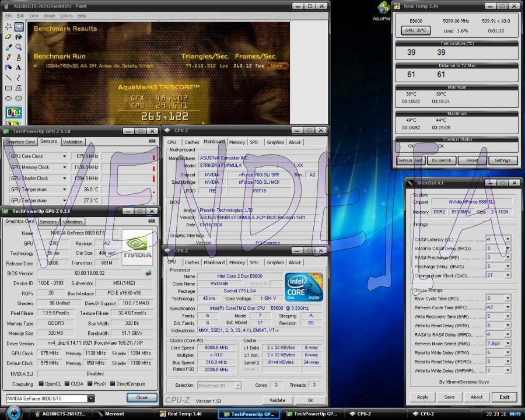The image size is (525, 420).
Task: Click the camera screenshot icon in GPU-Z Graphics Card window
Action: (x=152, y=221)
